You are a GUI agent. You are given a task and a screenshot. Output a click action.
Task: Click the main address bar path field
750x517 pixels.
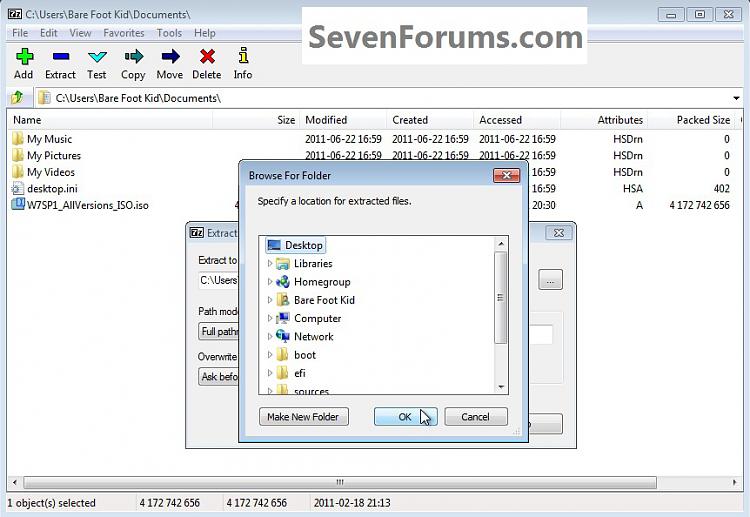383,98
